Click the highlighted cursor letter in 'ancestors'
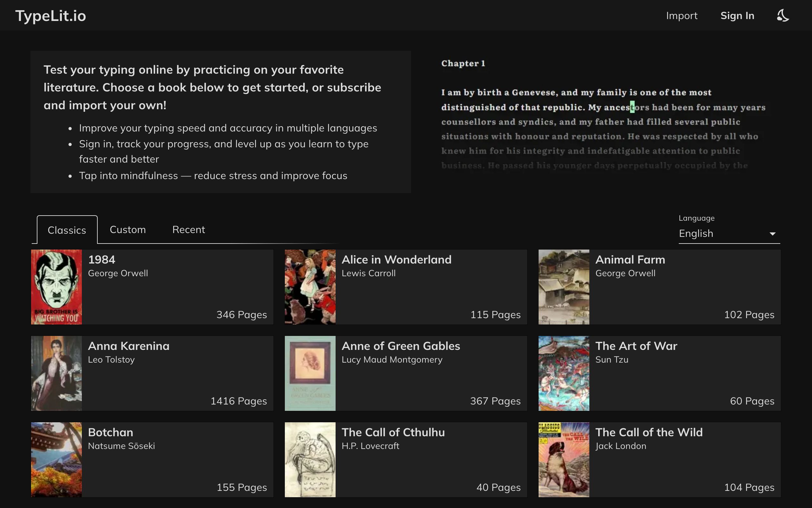 pyautogui.click(x=632, y=107)
